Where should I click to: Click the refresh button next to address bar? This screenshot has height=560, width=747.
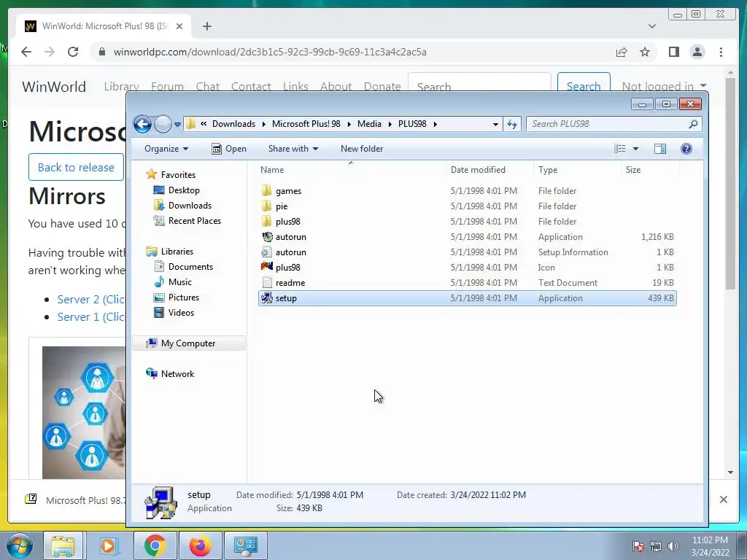pyautogui.click(x=512, y=124)
